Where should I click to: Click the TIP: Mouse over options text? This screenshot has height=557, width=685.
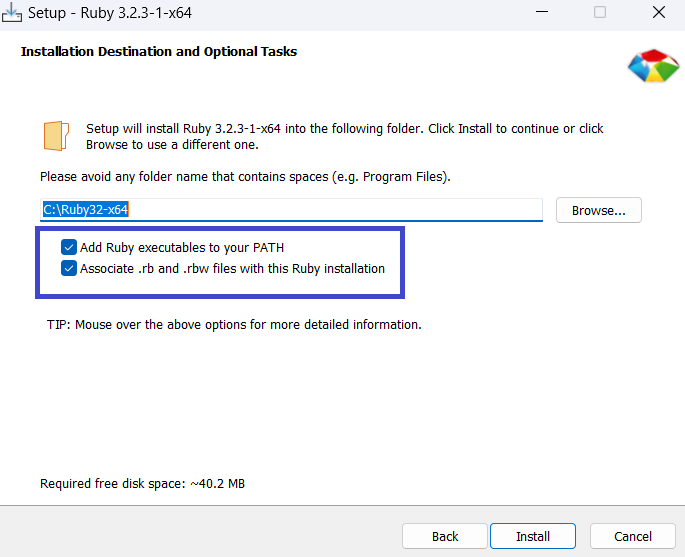coord(234,325)
